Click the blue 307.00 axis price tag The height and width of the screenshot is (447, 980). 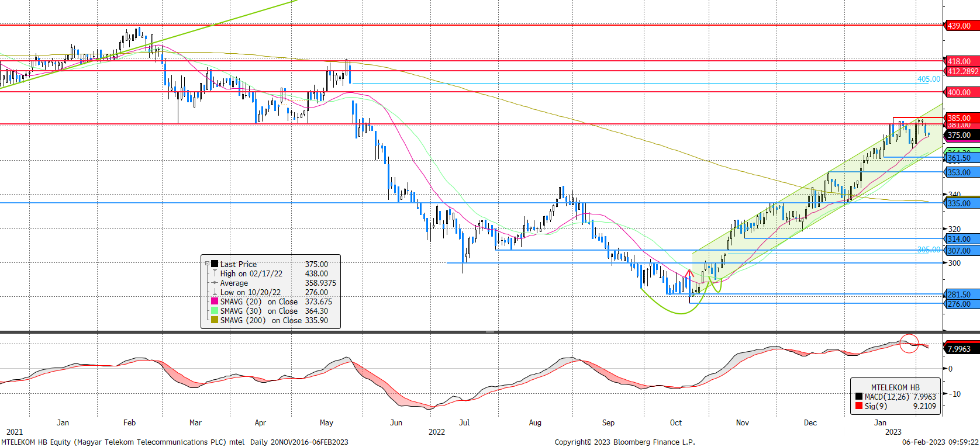click(962, 251)
